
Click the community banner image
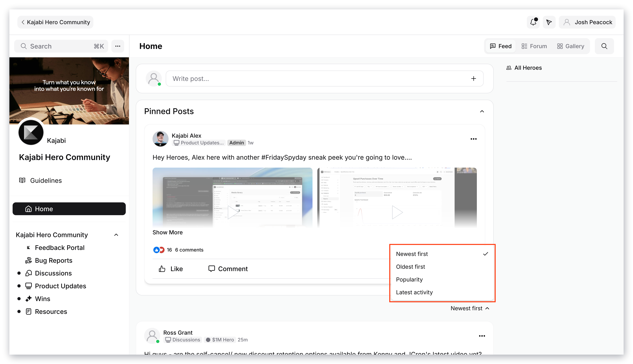coord(69,91)
